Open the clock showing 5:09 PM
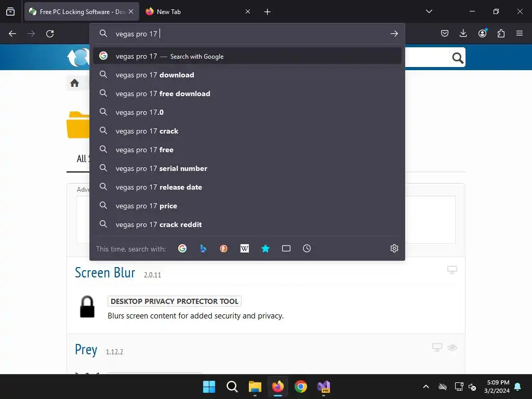Image resolution: width=532 pixels, height=399 pixels. (x=497, y=387)
